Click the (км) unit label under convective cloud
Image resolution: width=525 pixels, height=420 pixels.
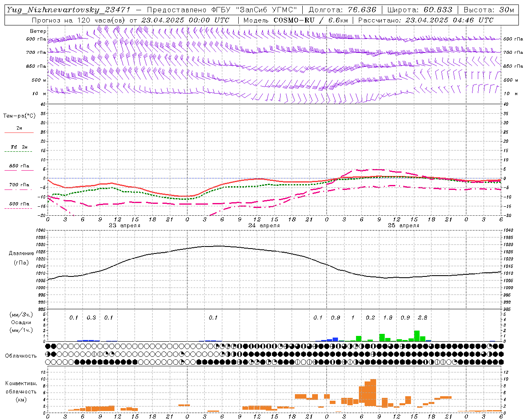[21, 399]
